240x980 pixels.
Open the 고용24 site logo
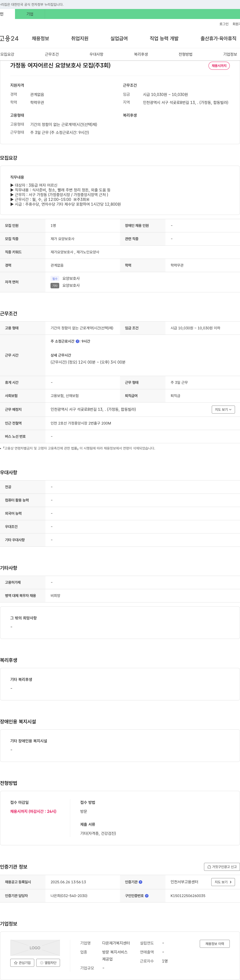[x=9, y=38]
